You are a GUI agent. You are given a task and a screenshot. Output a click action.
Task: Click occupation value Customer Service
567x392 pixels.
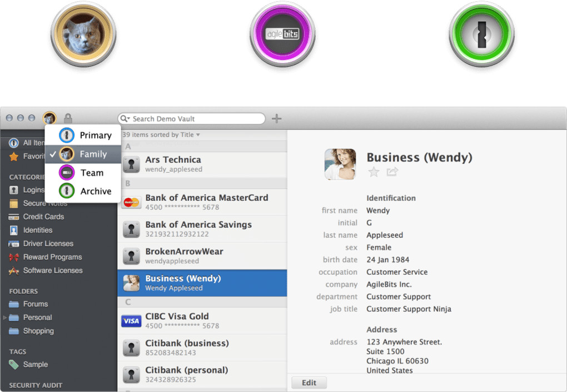click(x=397, y=272)
